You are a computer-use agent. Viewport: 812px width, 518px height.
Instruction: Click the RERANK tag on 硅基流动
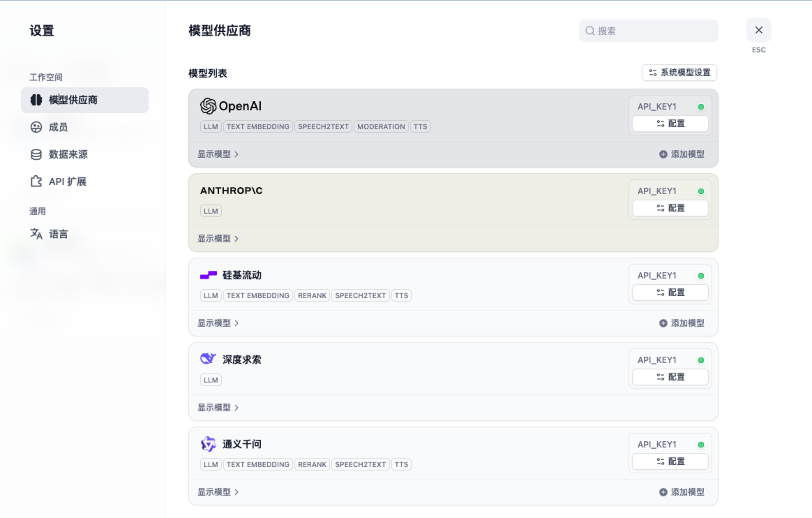click(313, 295)
